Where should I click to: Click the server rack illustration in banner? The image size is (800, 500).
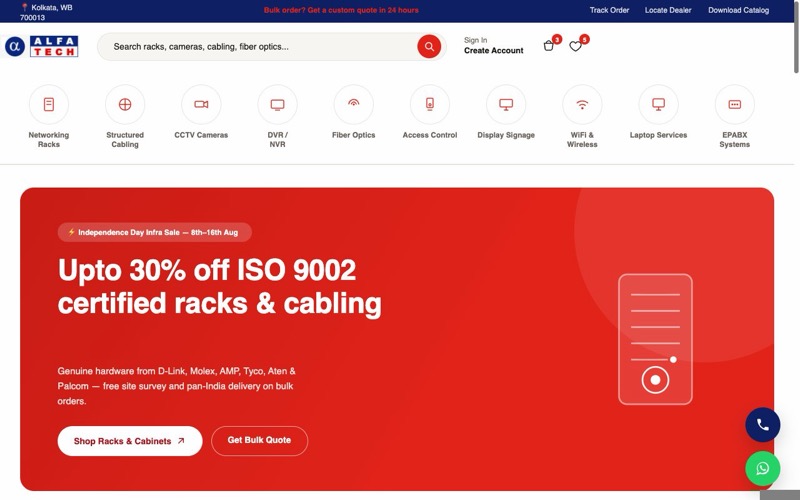tap(655, 339)
